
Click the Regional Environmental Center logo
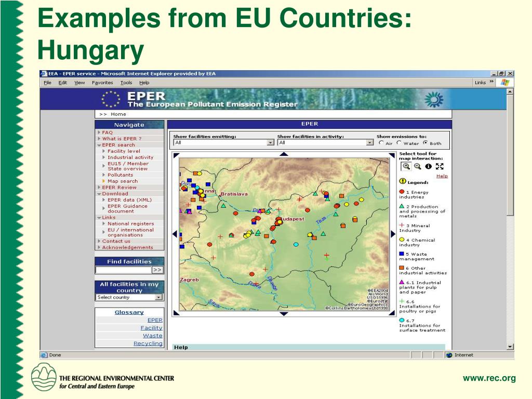[44, 377]
